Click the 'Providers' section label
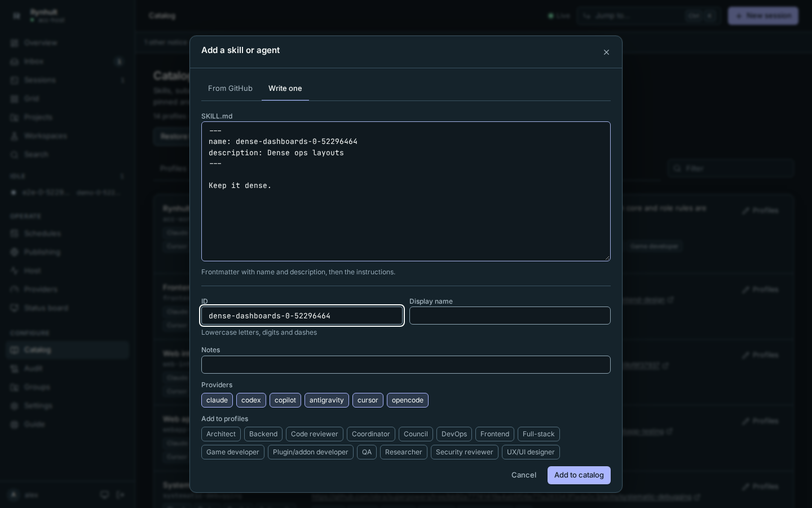 [217, 385]
